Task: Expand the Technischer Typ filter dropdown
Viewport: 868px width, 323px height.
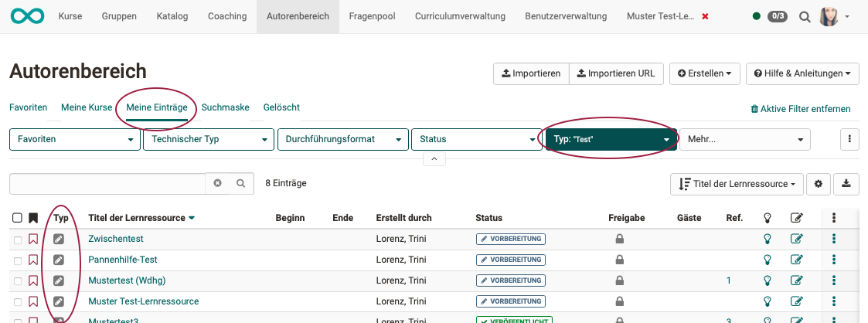Action: (x=209, y=139)
